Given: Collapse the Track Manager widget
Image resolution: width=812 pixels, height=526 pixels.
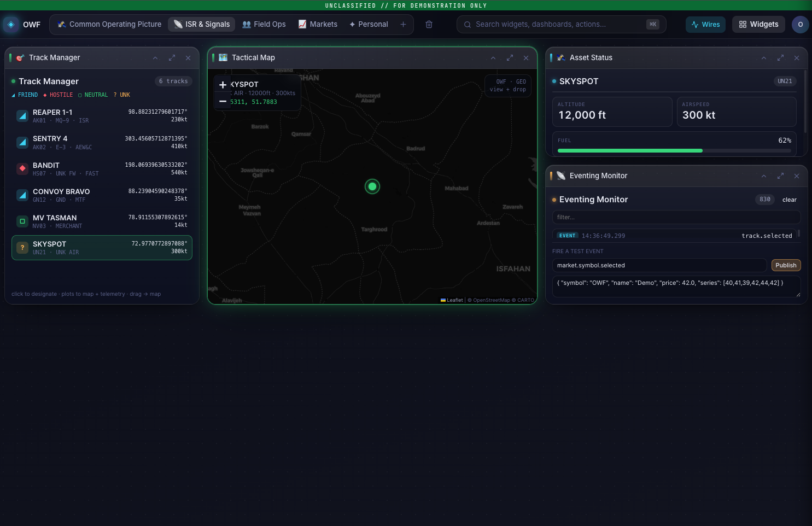Looking at the screenshot, I should click(155, 58).
